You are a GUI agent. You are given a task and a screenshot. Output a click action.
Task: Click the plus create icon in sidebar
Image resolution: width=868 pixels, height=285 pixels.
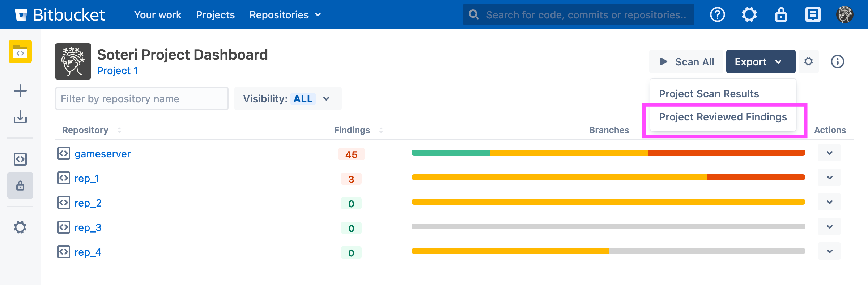coord(20,91)
